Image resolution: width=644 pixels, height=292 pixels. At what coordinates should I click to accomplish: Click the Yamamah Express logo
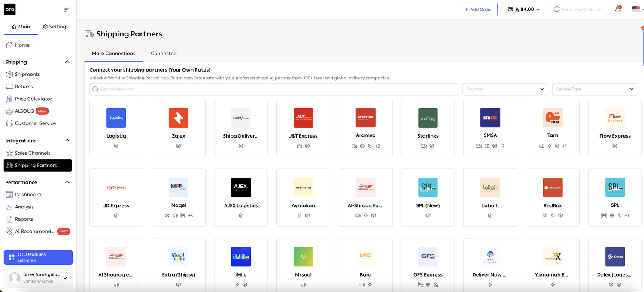[x=553, y=257]
